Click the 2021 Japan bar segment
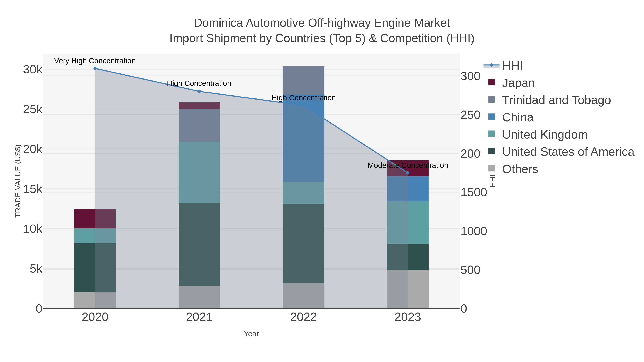Viewport: 644px width, 362px height. 199,106
